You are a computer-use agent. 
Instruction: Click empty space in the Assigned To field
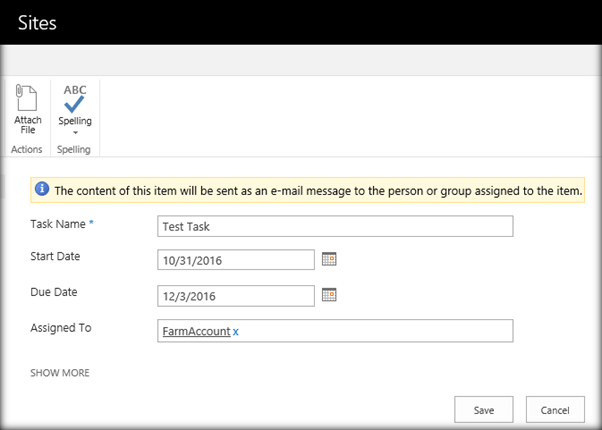[380, 331]
